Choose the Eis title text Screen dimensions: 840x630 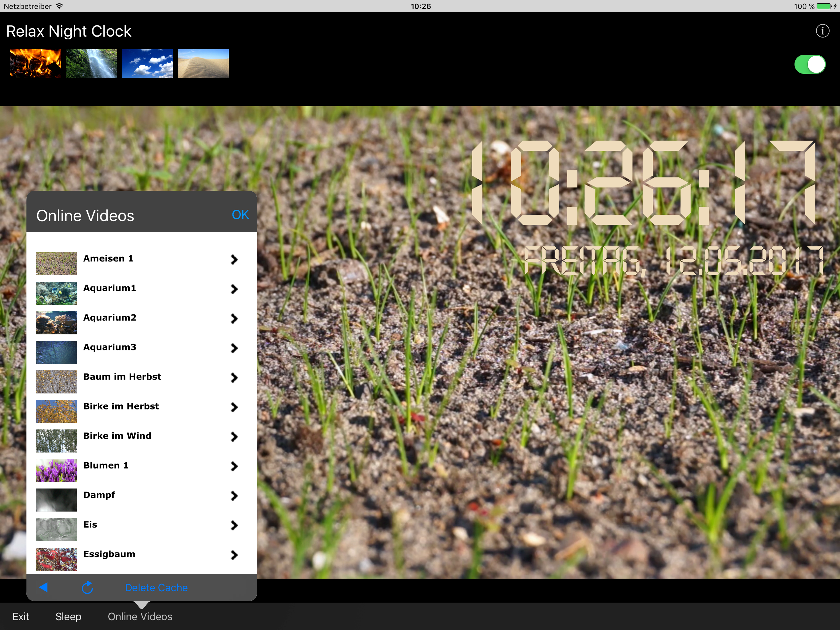tap(90, 525)
